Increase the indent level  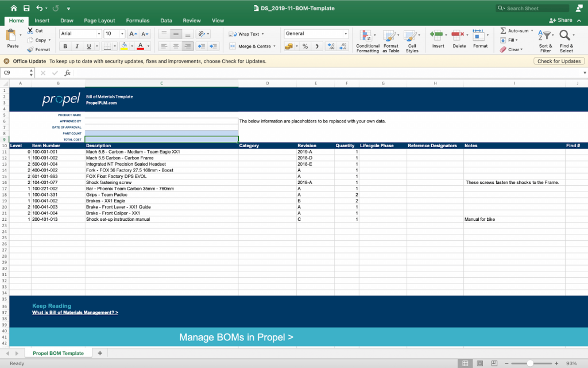click(214, 46)
